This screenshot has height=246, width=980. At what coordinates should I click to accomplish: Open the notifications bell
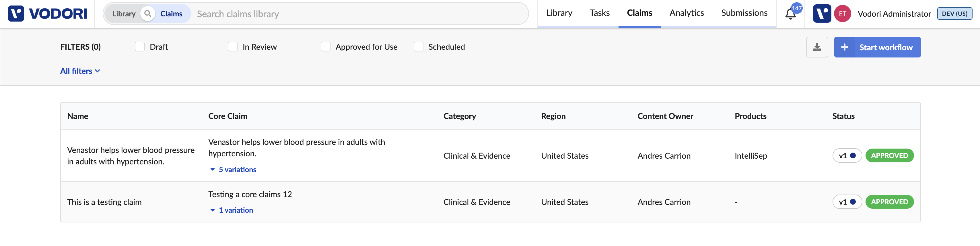(791, 14)
